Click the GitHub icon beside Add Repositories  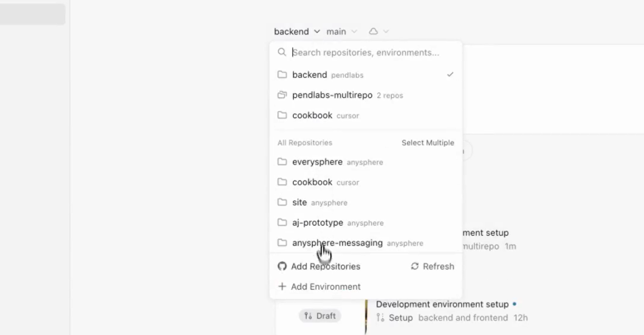(x=281, y=266)
